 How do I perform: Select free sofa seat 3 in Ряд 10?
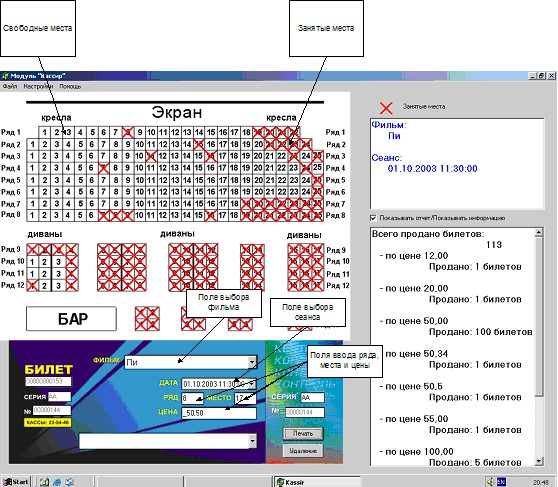click(58, 262)
